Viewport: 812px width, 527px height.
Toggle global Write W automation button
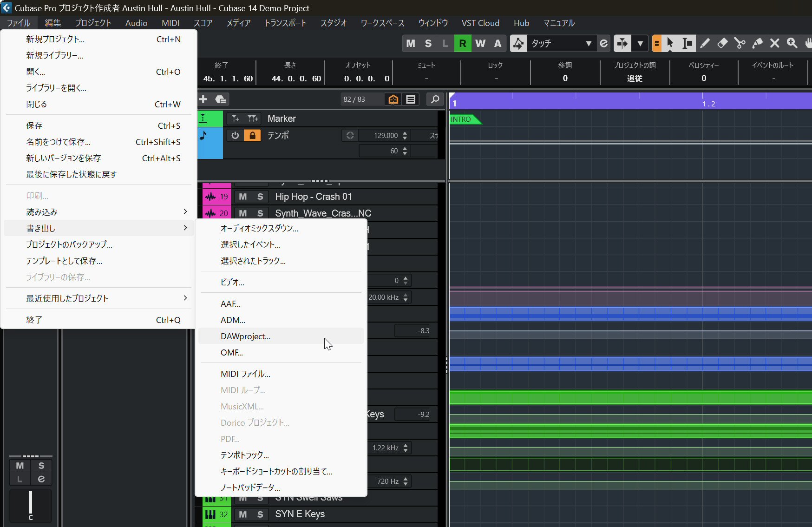pos(480,44)
